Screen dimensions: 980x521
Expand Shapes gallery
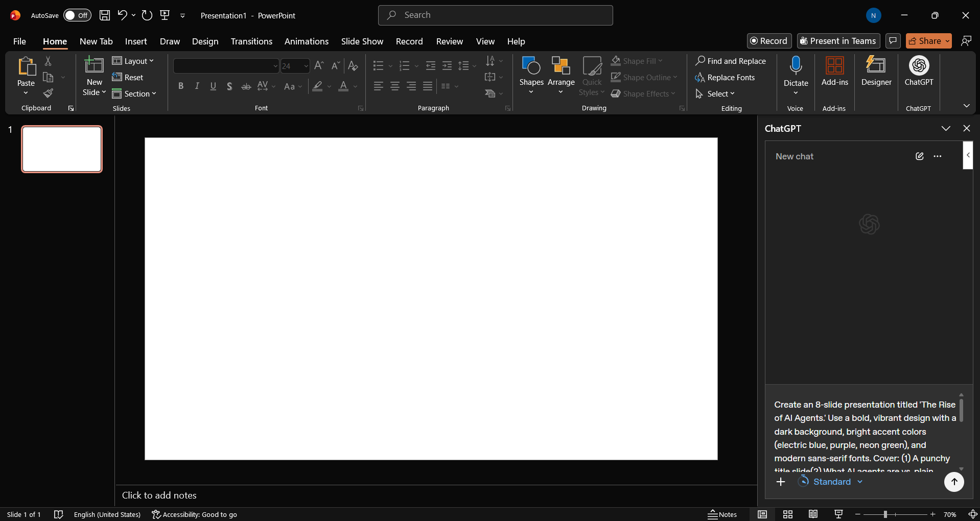[x=531, y=75]
